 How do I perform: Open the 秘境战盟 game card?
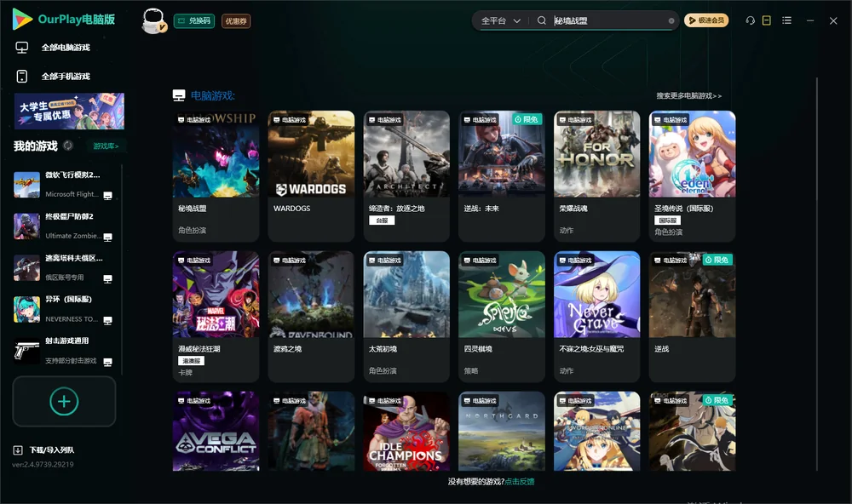coord(216,176)
